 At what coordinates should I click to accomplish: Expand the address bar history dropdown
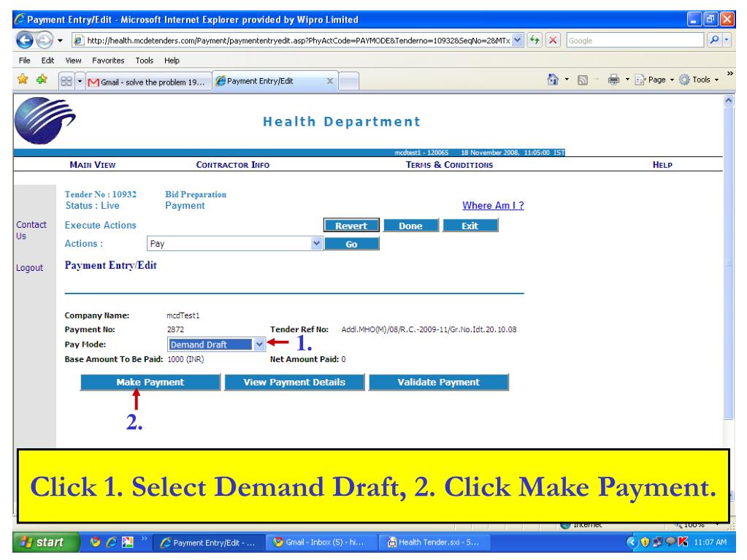click(518, 41)
